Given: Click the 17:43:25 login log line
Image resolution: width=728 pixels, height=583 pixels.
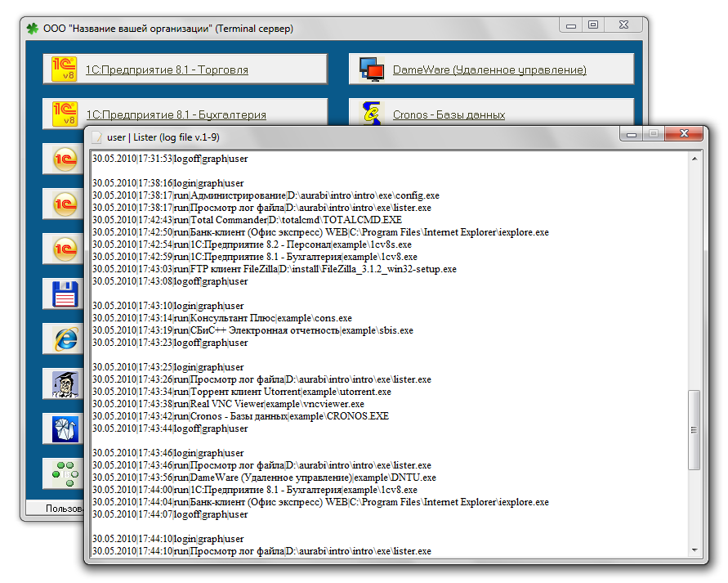Looking at the screenshot, I should tap(167, 367).
